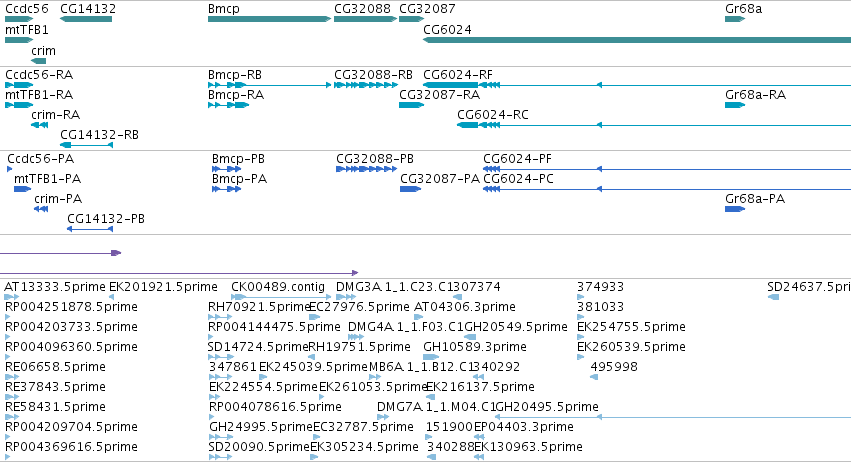Select the AT04306.3prime EST
The width and height of the screenshot is (851, 462).
(418, 317)
